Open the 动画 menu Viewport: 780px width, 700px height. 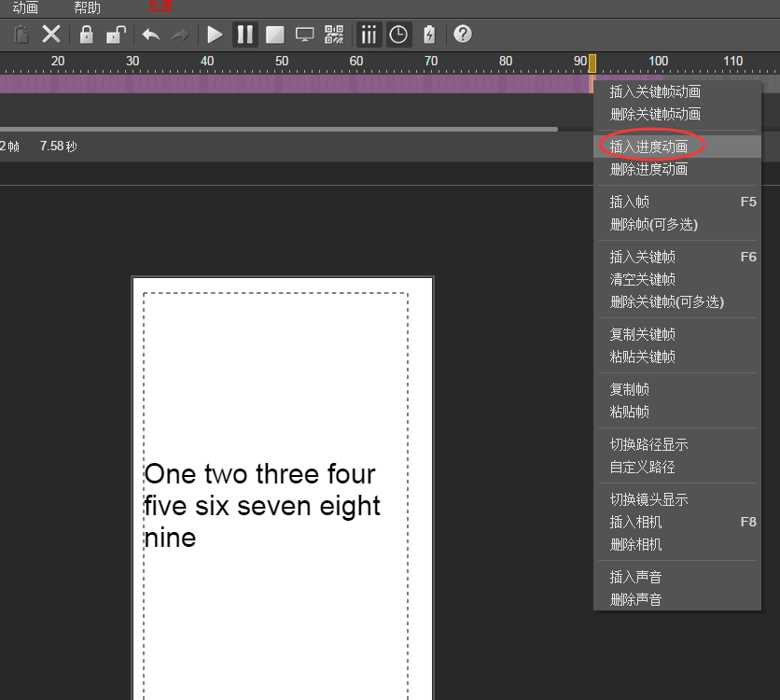coord(25,7)
